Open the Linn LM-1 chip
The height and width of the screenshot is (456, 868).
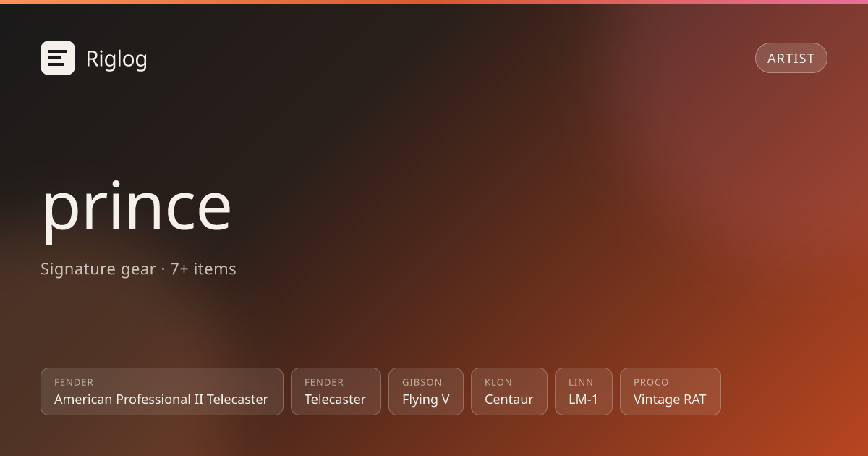584,392
